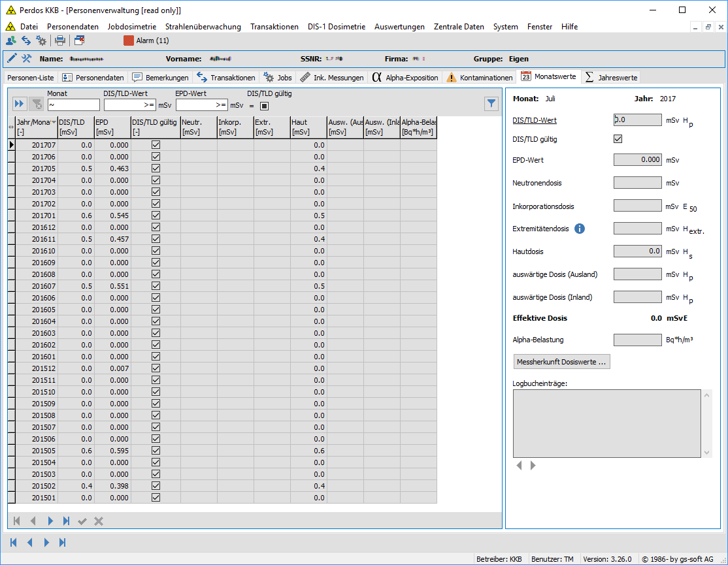Jump to last person with bottom navigator
728x565 pixels.
point(63,542)
